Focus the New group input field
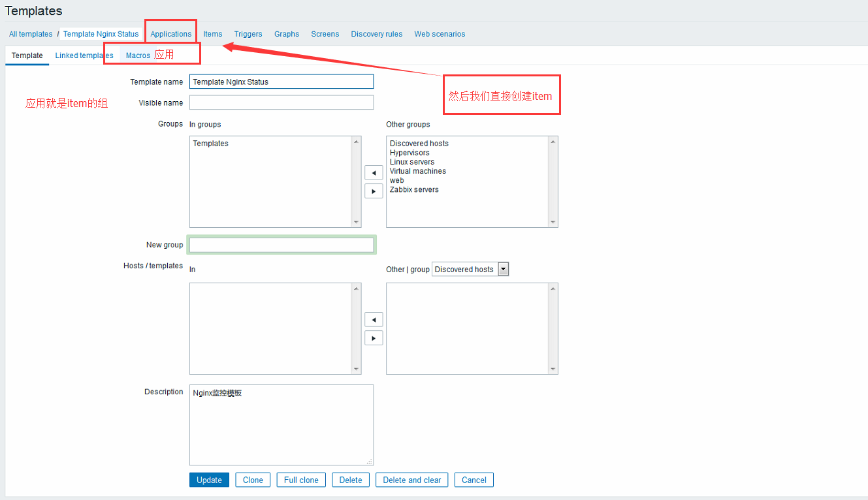Image resolution: width=868 pixels, height=500 pixels. [x=281, y=245]
